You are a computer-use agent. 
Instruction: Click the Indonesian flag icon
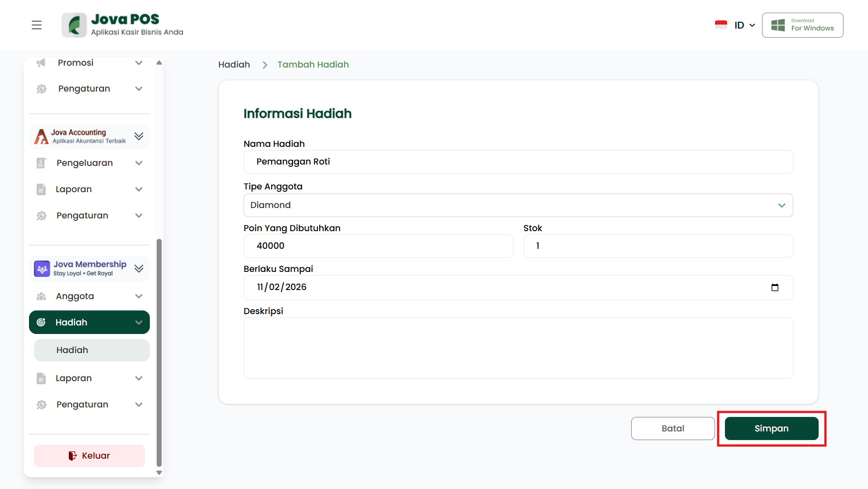(x=721, y=25)
